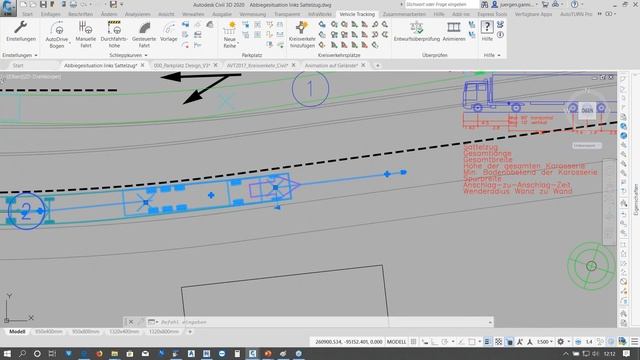Open the Zusammenarbeiten ribbon tab
Image resolution: width=640 pixels, height=360 pixels.
click(x=404, y=14)
